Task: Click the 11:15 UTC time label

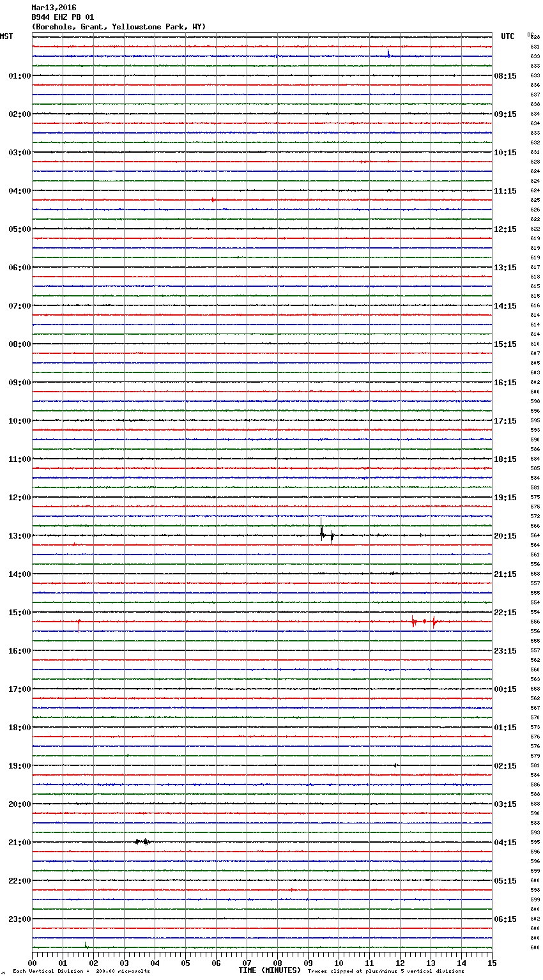Action: pyautogui.click(x=505, y=191)
